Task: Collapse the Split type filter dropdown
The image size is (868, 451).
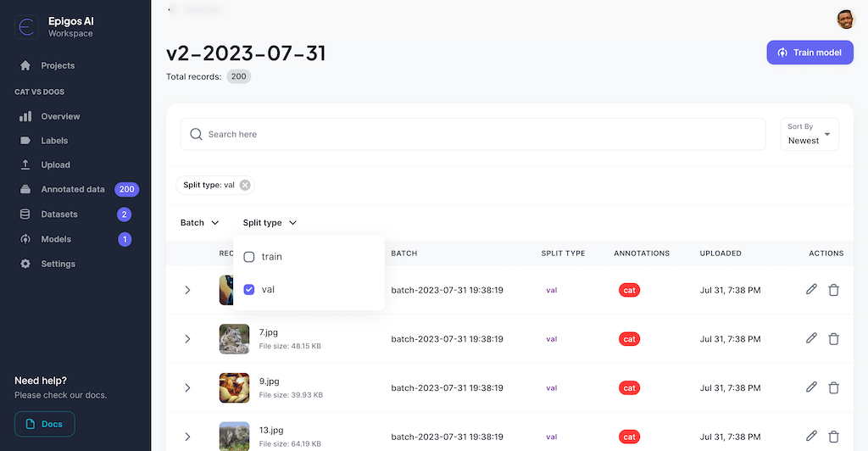Action: coord(270,223)
